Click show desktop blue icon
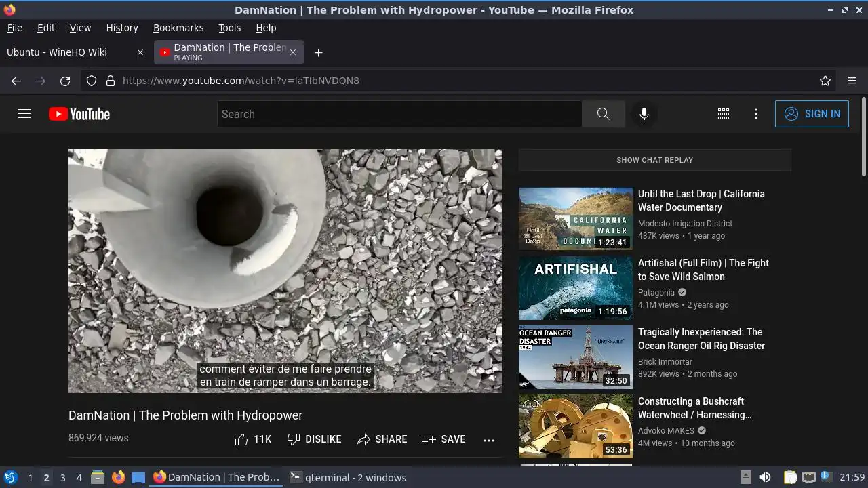The height and width of the screenshot is (488, 868). click(x=138, y=477)
